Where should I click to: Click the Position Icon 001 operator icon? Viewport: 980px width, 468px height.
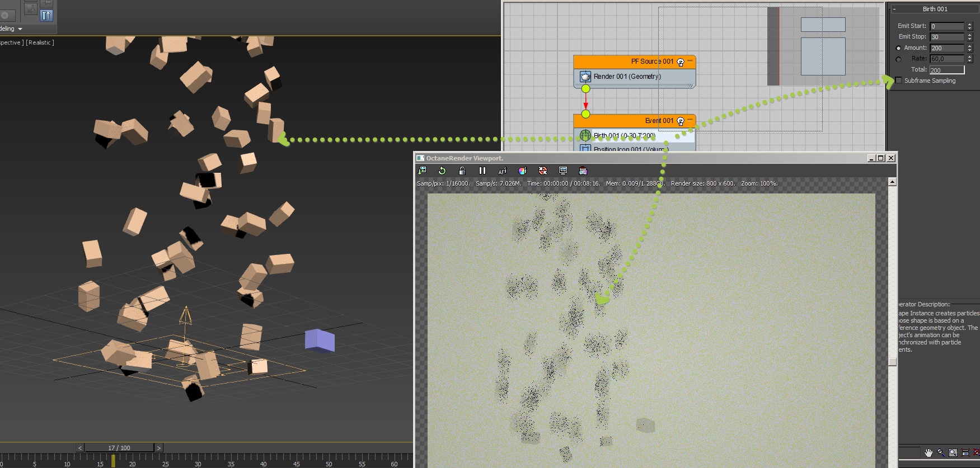[585, 149]
